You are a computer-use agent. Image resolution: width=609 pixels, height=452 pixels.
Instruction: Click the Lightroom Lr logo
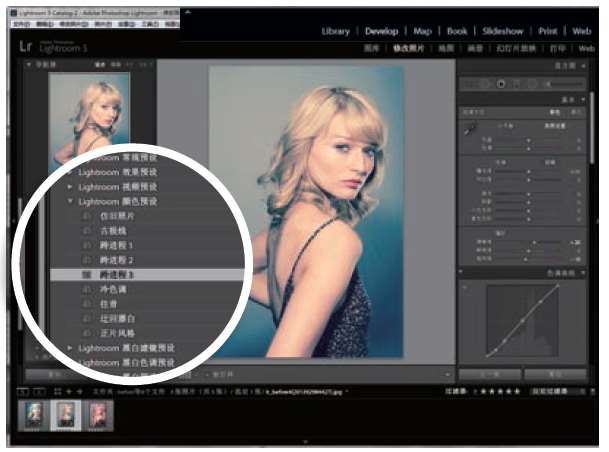tap(27, 46)
